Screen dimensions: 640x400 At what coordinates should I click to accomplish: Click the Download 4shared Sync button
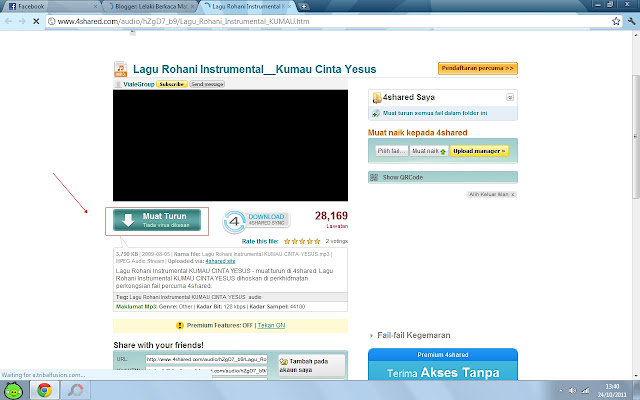(256, 221)
